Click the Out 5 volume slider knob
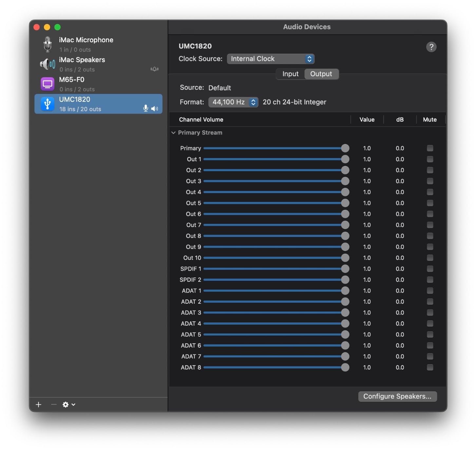476x450 pixels. click(x=345, y=203)
